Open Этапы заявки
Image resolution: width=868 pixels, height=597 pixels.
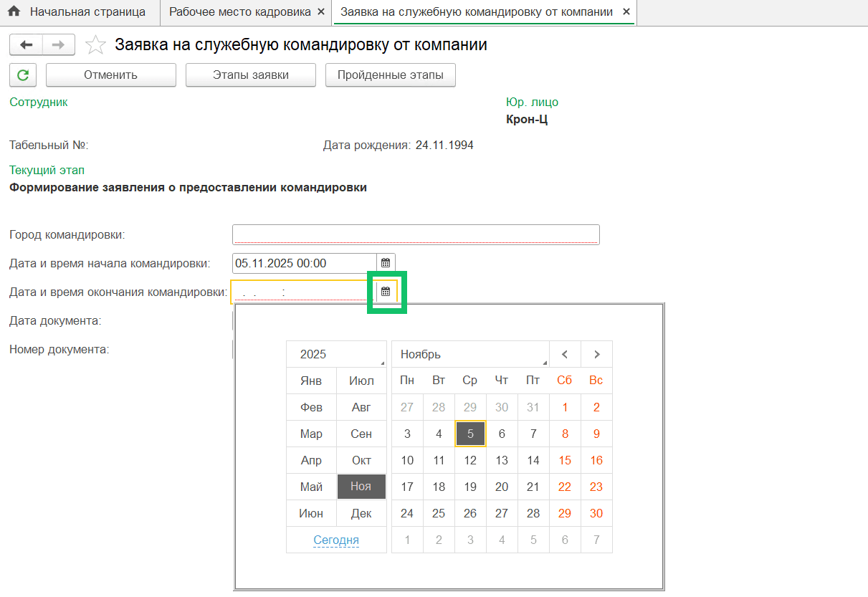(x=250, y=75)
